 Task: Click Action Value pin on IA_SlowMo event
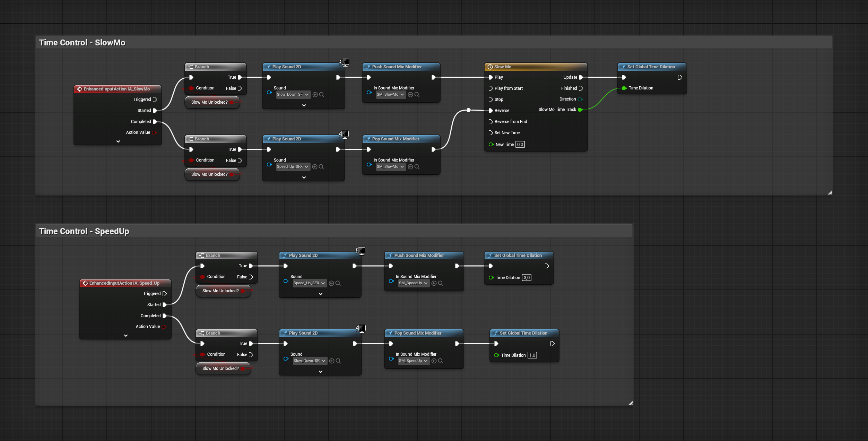pos(154,132)
